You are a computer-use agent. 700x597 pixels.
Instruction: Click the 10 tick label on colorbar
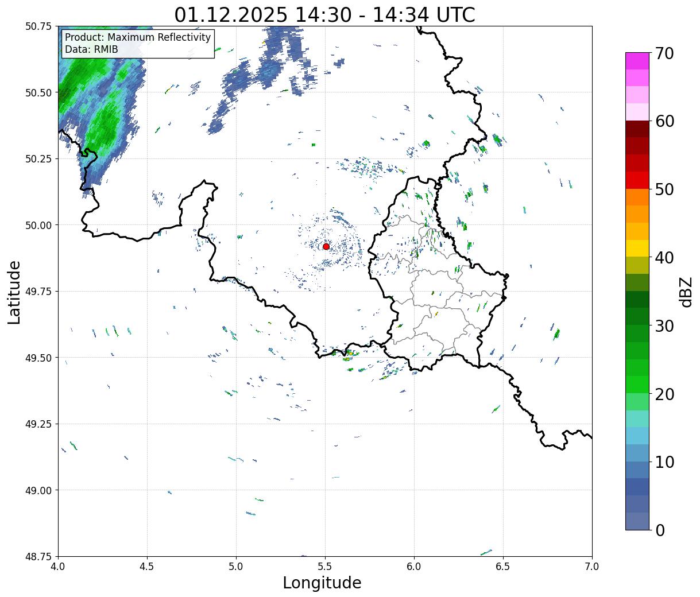click(665, 462)
